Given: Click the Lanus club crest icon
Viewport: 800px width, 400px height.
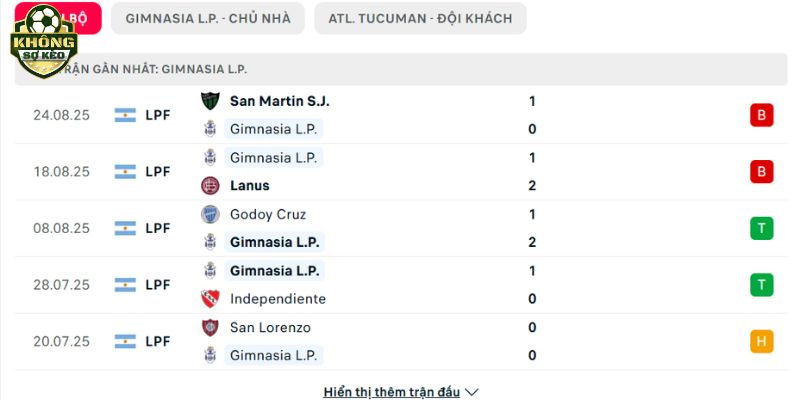Looking at the screenshot, I should click(210, 186).
